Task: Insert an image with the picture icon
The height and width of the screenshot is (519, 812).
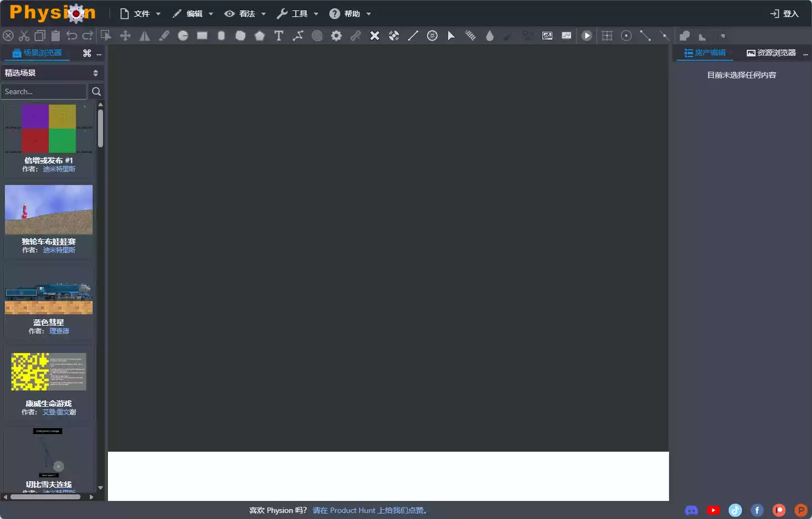Action: 547,36
